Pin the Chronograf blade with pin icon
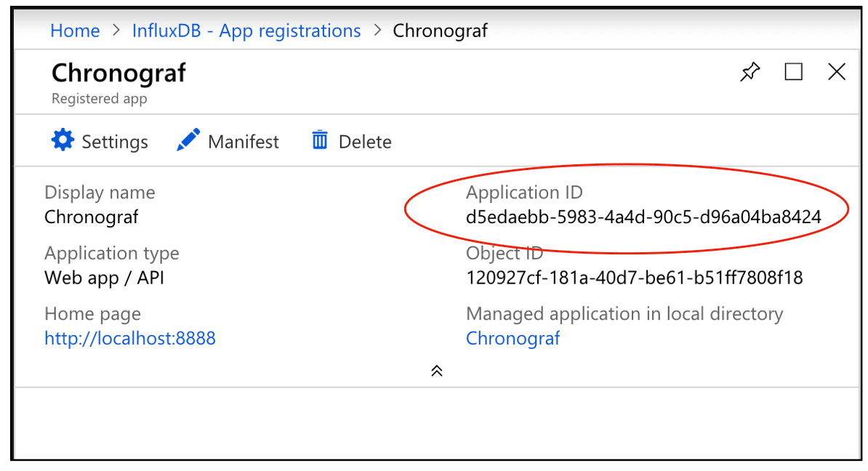Viewport: 868px width, 471px height. coord(750,72)
